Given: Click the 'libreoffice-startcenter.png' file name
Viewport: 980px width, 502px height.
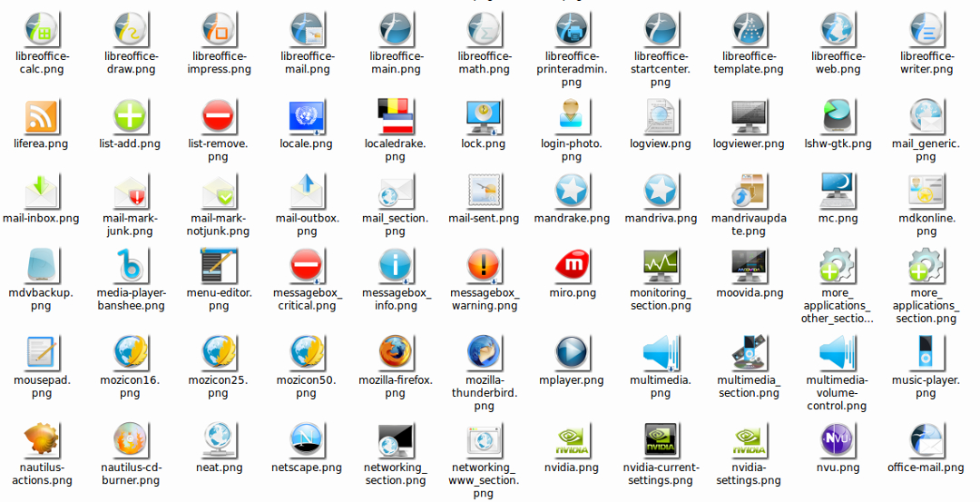Looking at the screenshot, I should click(x=660, y=69).
